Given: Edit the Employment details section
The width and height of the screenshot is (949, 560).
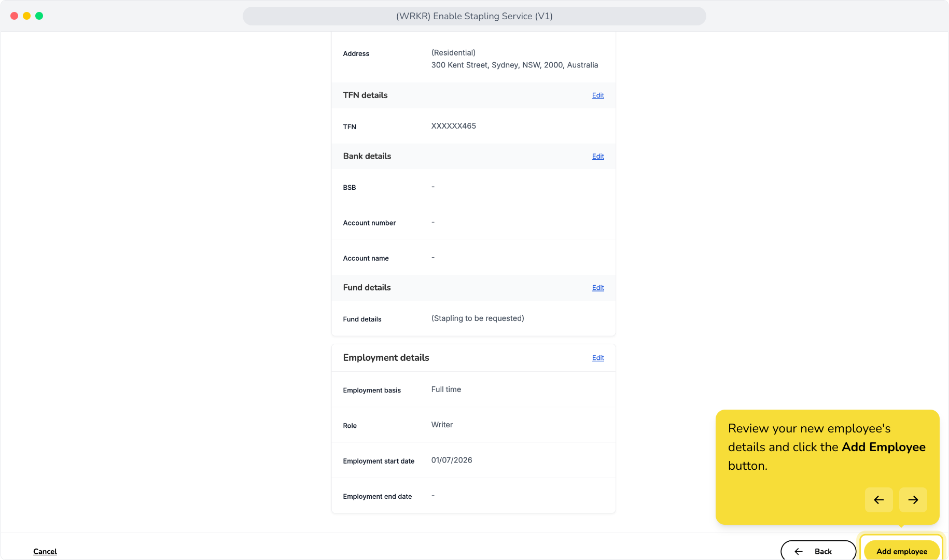Looking at the screenshot, I should tap(598, 358).
